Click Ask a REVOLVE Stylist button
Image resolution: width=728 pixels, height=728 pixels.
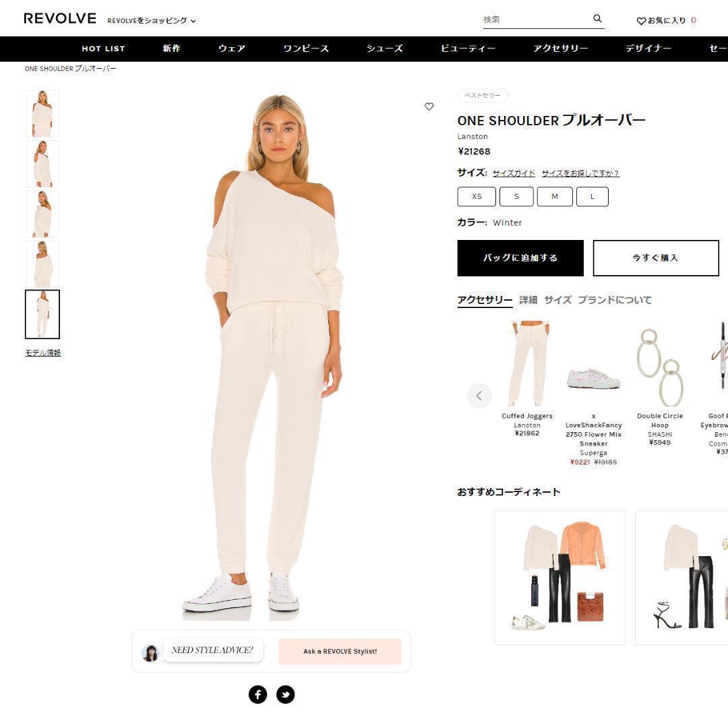coord(340,651)
